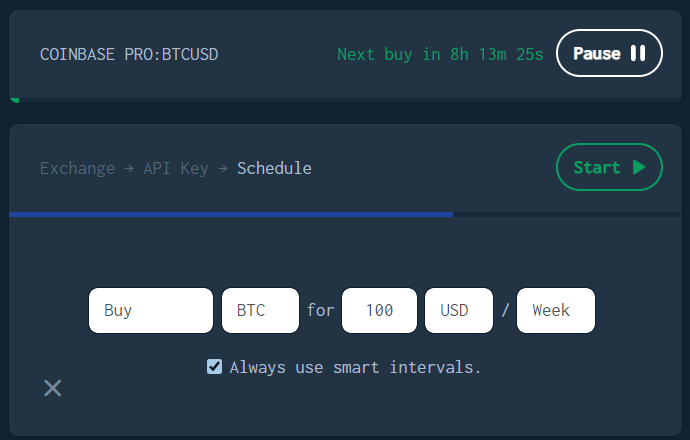Image resolution: width=690 pixels, height=440 pixels.
Task: Click the amount field showing 100
Action: (379, 311)
